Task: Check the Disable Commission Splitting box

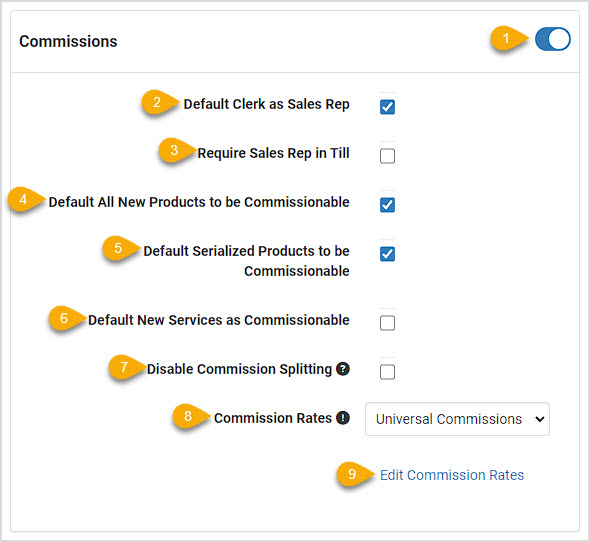Action: [x=387, y=372]
